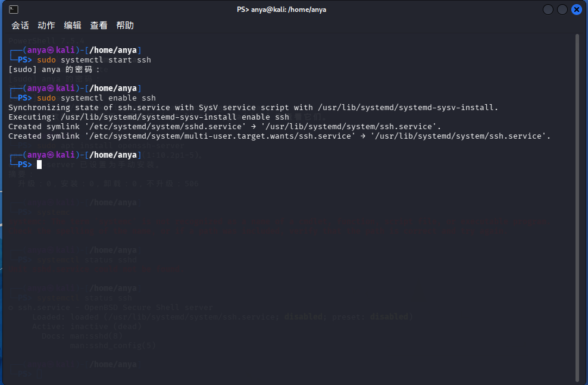Click the cursor block at the active prompt
This screenshot has width=588, height=385.
(x=39, y=165)
